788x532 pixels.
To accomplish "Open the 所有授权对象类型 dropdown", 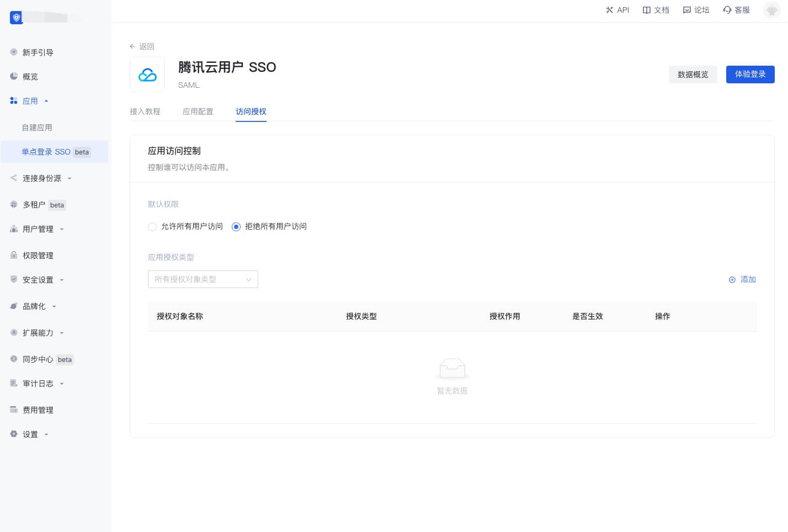I will [203, 279].
